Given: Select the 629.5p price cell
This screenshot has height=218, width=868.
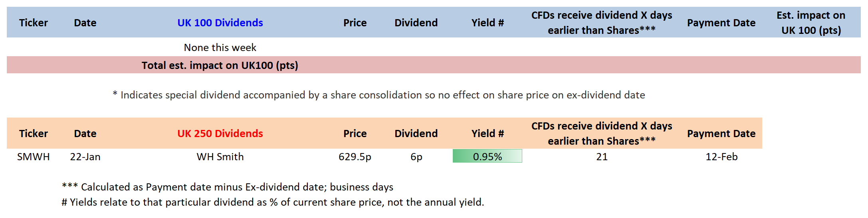Looking at the screenshot, I should (x=355, y=157).
